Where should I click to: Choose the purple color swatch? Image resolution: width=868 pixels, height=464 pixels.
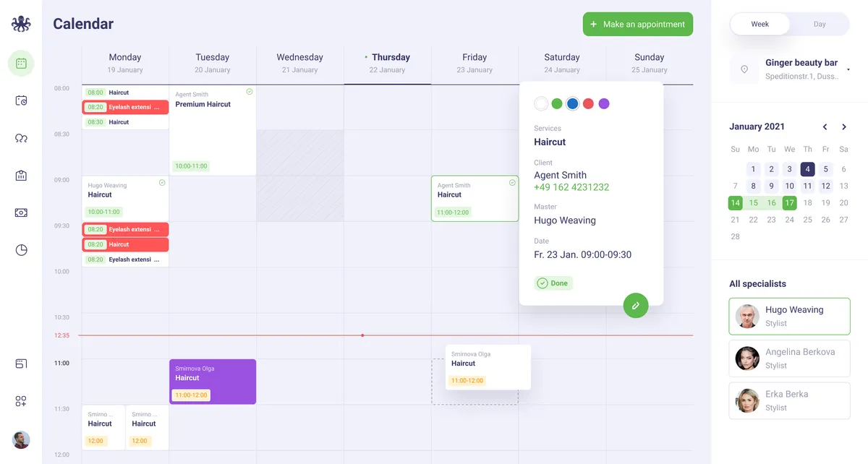tap(604, 103)
